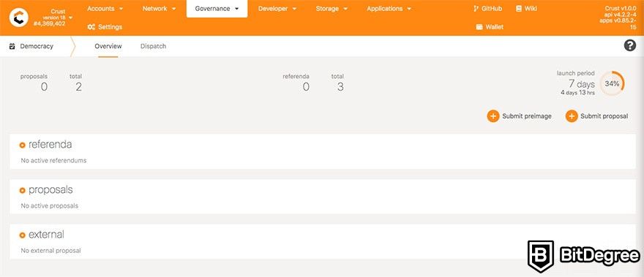The height and width of the screenshot is (277, 644).
Task: Open the Crust chain selector dropdown
Action: point(53,18)
